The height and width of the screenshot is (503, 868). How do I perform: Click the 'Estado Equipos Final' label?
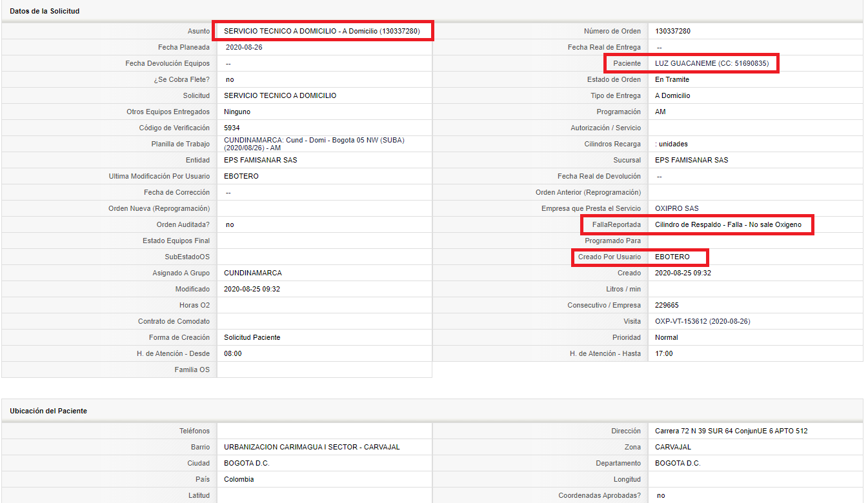click(x=176, y=241)
